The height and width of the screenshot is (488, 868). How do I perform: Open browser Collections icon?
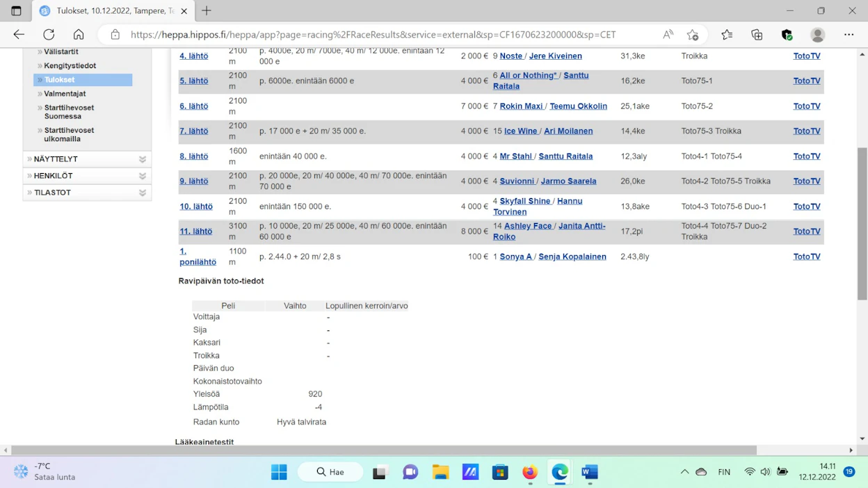757,34
